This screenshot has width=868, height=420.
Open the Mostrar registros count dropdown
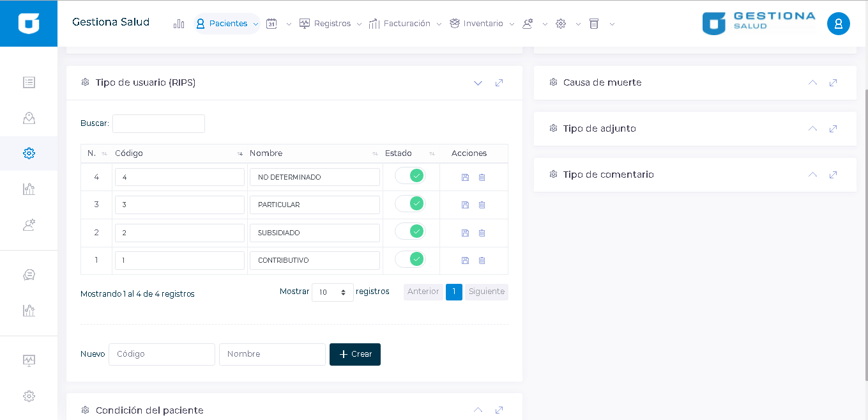(332, 292)
